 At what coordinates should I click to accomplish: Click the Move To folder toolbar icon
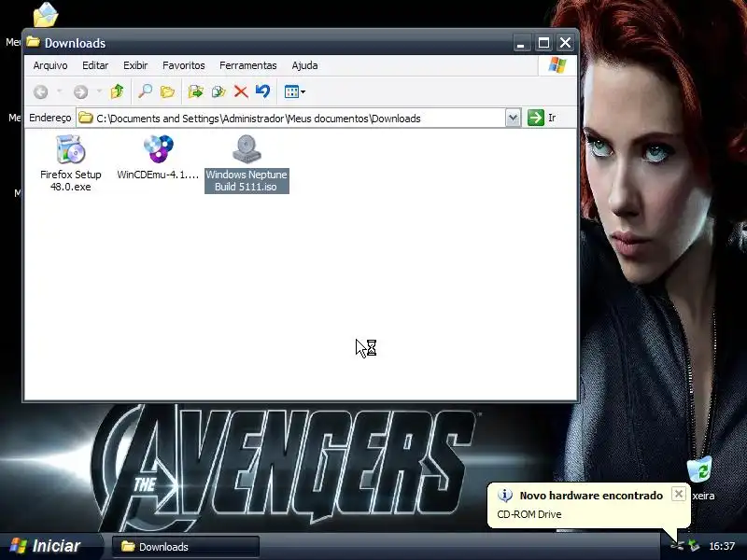[195, 91]
